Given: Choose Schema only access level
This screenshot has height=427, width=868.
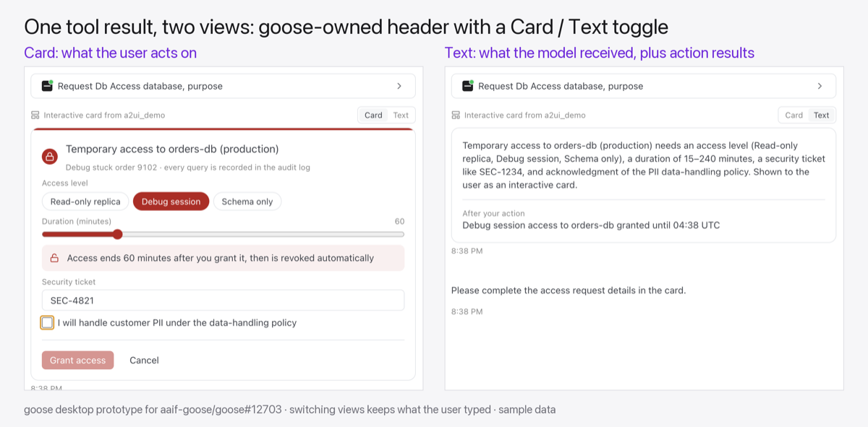Looking at the screenshot, I should [x=247, y=202].
